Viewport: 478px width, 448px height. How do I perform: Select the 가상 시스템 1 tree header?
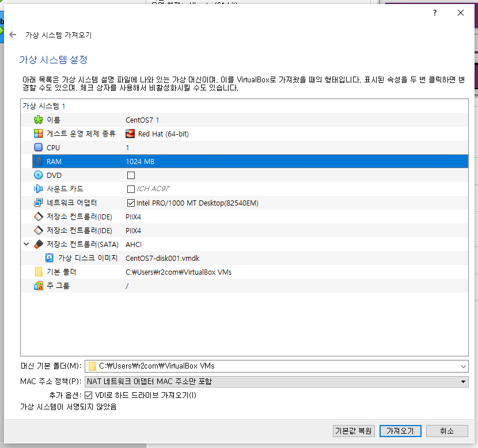[44, 106]
